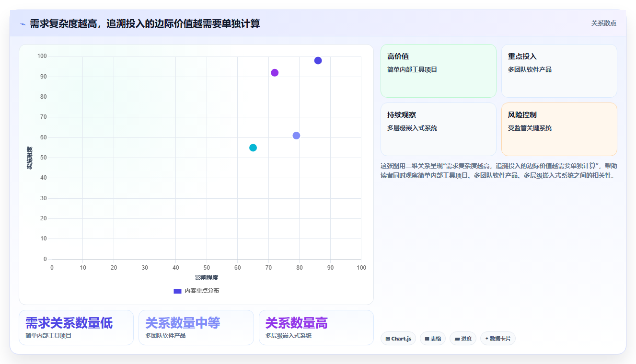Click the lightning icon beside the title

pos(23,24)
